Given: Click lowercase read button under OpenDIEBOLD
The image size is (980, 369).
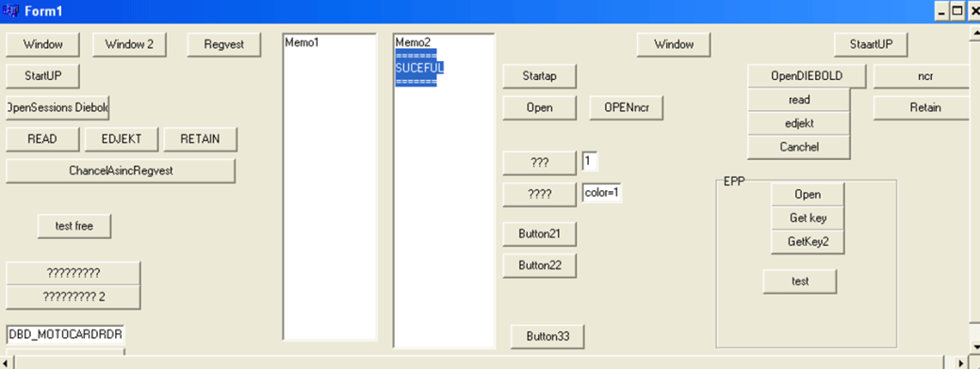Looking at the screenshot, I should (x=799, y=100).
